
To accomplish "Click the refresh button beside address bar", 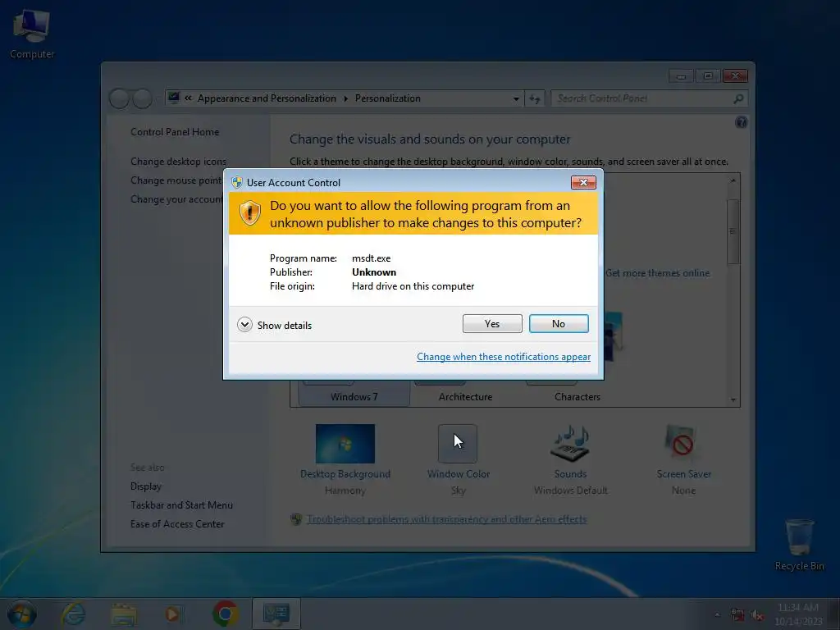I will tap(535, 98).
